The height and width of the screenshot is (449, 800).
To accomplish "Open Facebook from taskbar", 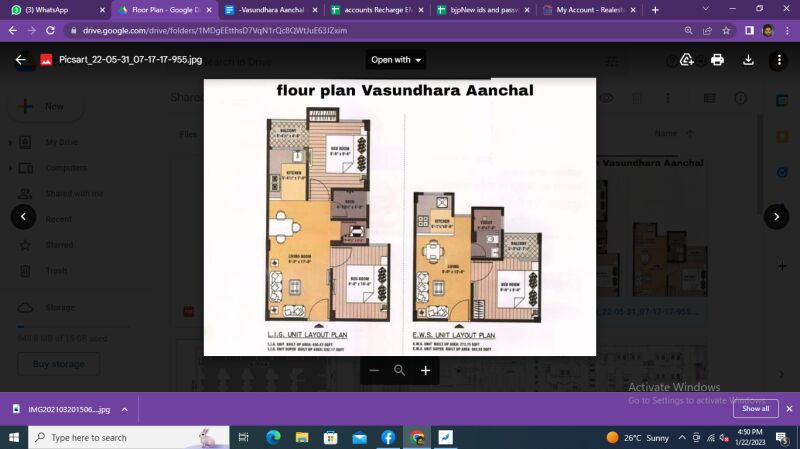I will [388, 437].
